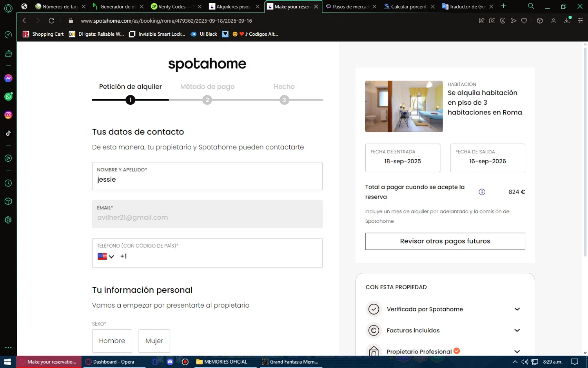Click the telephone number input field
This screenshot has width=588, height=368.
point(220,256)
